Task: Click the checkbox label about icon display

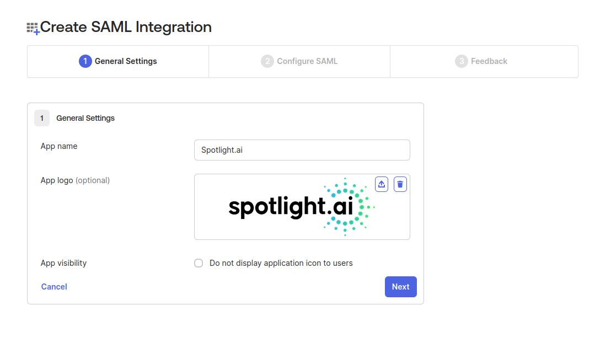Action: 281,263
